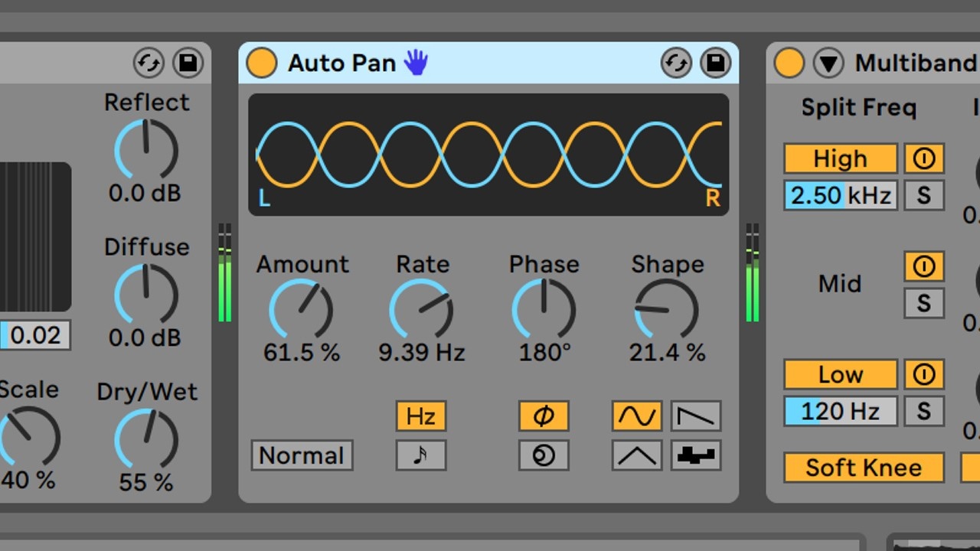This screenshot has width=980, height=551.
Task: Choose the sine waveform
Action: (x=637, y=416)
